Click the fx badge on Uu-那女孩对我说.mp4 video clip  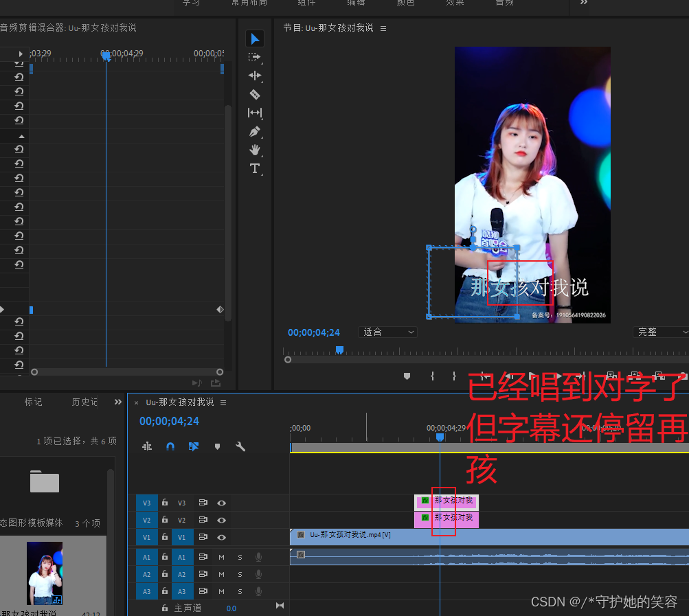tap(301, 535)
